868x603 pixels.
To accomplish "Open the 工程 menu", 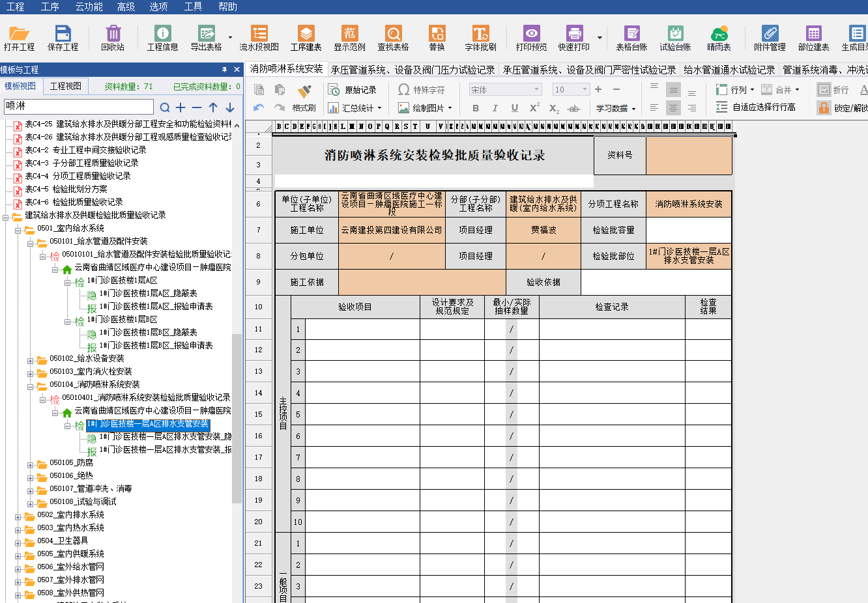I will pos(15,7).
